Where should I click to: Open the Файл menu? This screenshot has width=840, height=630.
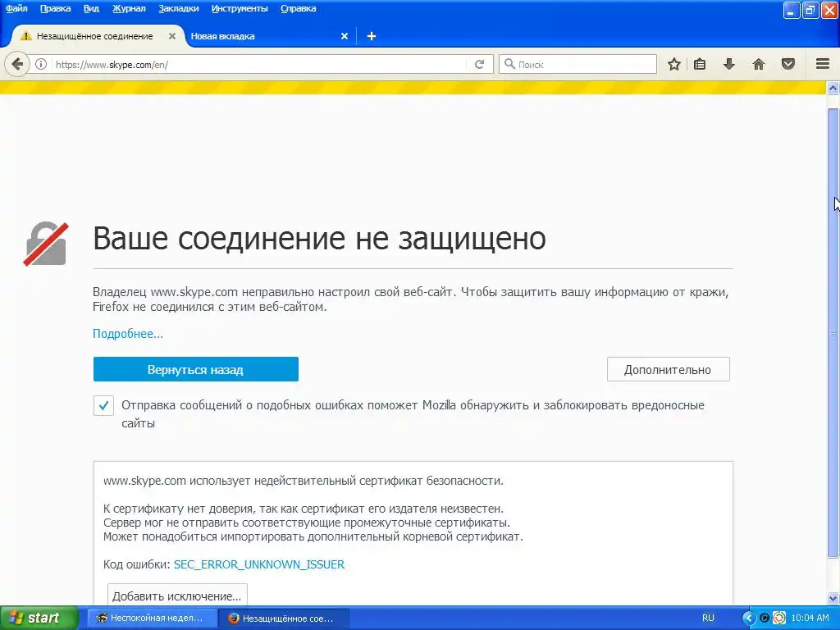click(16, 8)
